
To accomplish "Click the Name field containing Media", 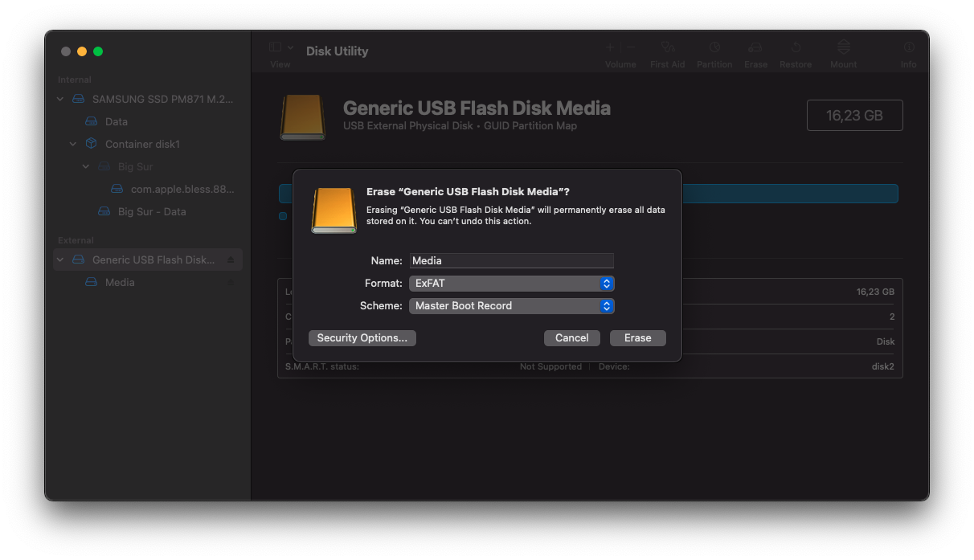I will pyautogui.click(x=511, y=260).
